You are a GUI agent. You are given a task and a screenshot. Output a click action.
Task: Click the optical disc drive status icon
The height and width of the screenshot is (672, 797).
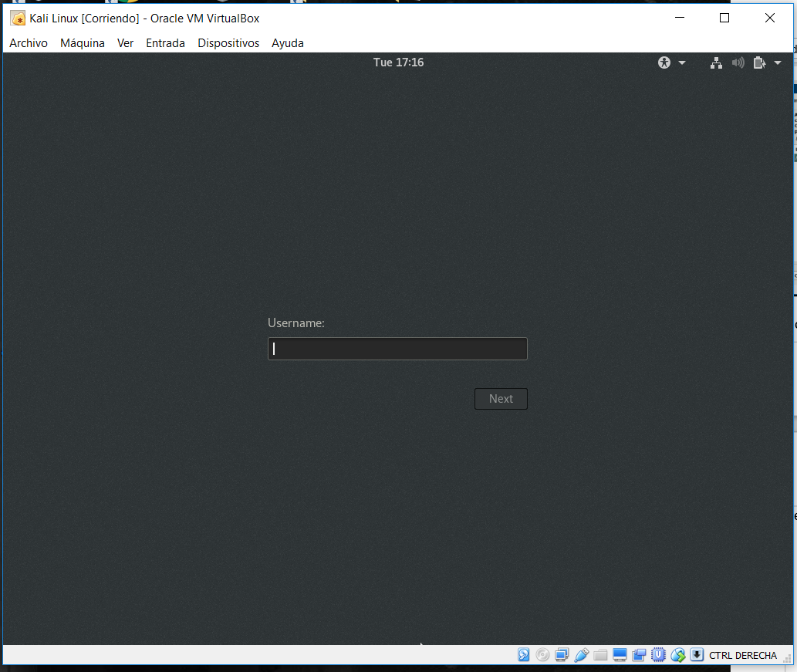pyautogui.click(x=542, y=655)
